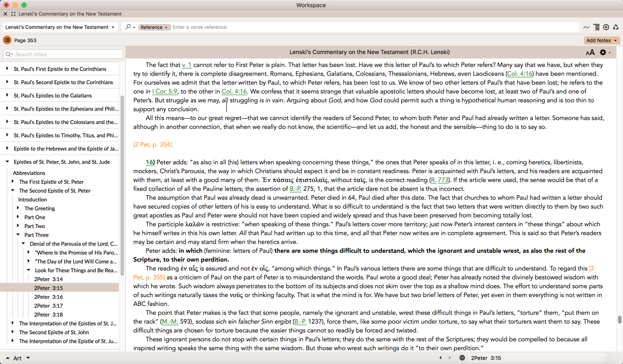
Task: Open the search magnifier options
Action: tap(130, 27)
